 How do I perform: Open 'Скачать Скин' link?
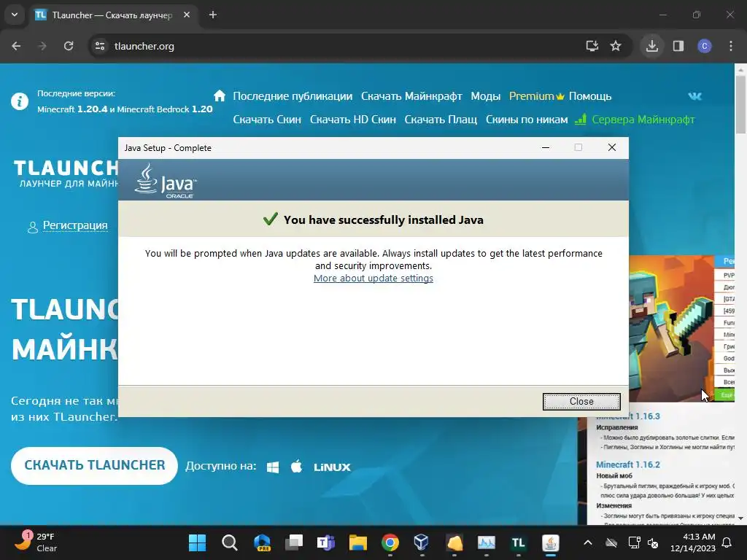pyautogui.click(x=267, y=120)
